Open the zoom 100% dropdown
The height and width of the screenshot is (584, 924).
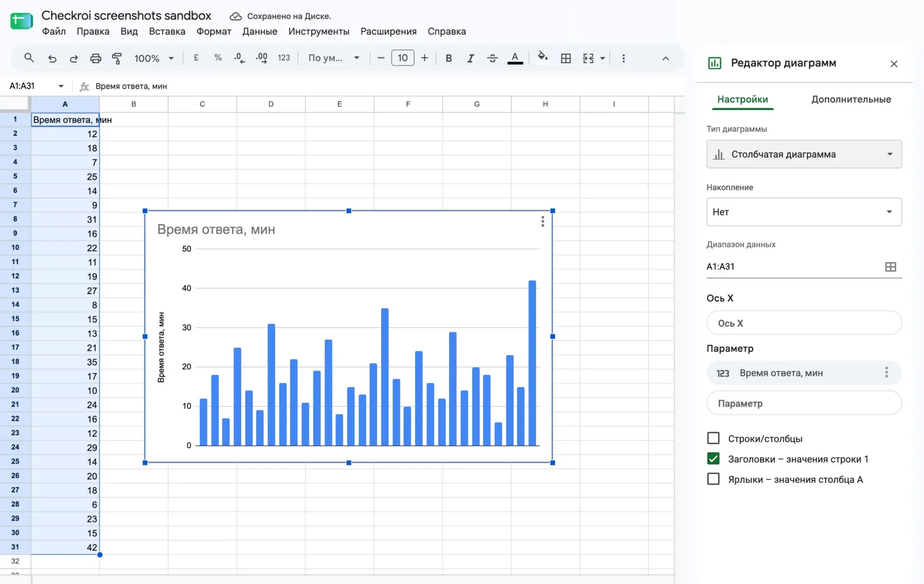(x=154, y=58)
